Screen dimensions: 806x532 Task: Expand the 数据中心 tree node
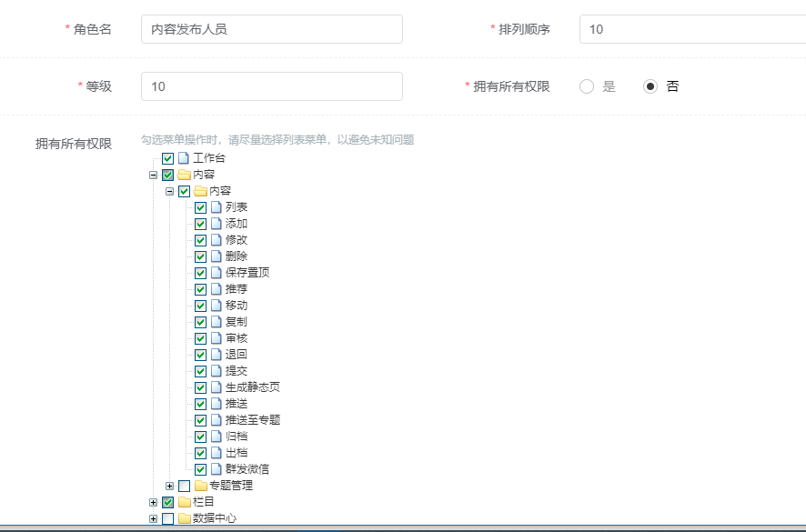pos(153,519)
